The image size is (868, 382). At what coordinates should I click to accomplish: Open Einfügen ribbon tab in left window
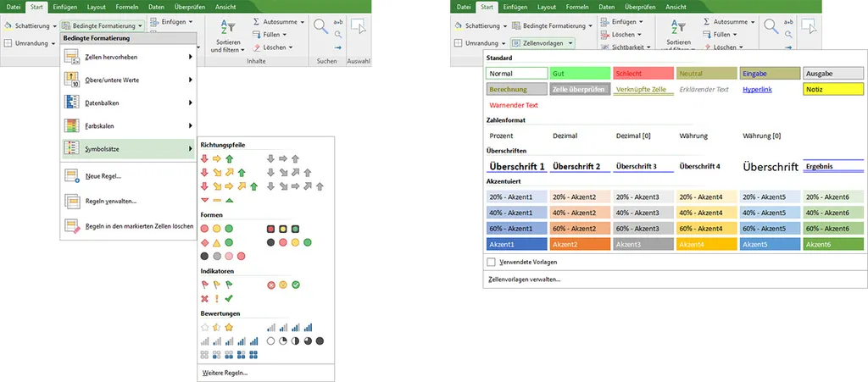pyautogui.click(x=64, y=7)
